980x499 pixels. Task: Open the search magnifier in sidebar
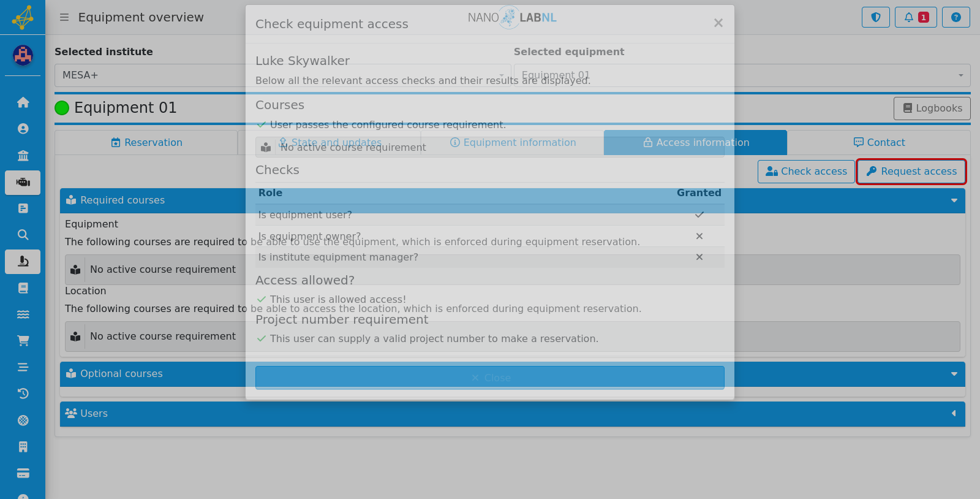(23, 235)
